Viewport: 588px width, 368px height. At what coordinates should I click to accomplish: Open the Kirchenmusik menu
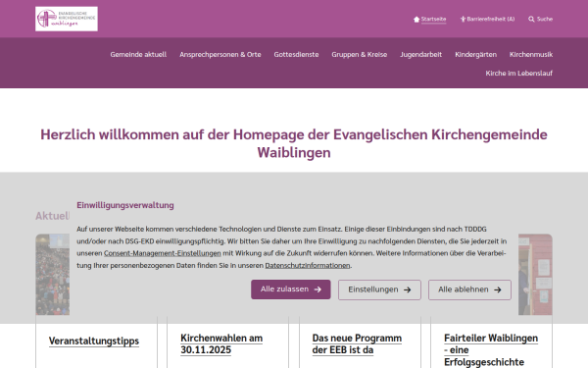click(531, 54)
